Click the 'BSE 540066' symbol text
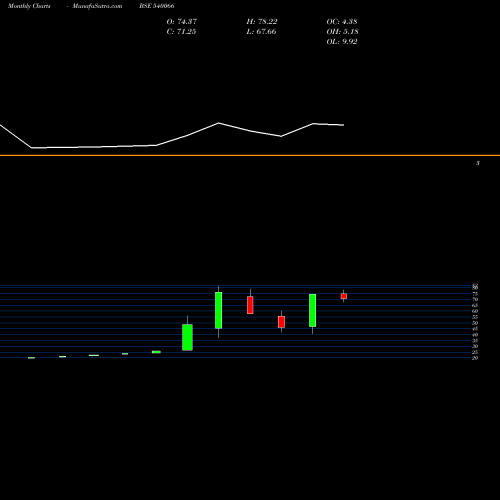Viewport: 500px width, 500px height. [157, 6]
